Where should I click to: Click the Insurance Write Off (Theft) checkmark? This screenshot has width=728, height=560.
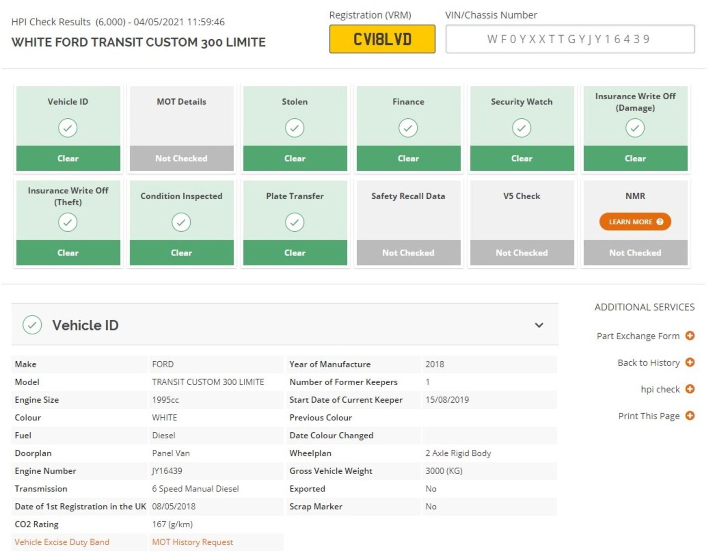[68, 222]
